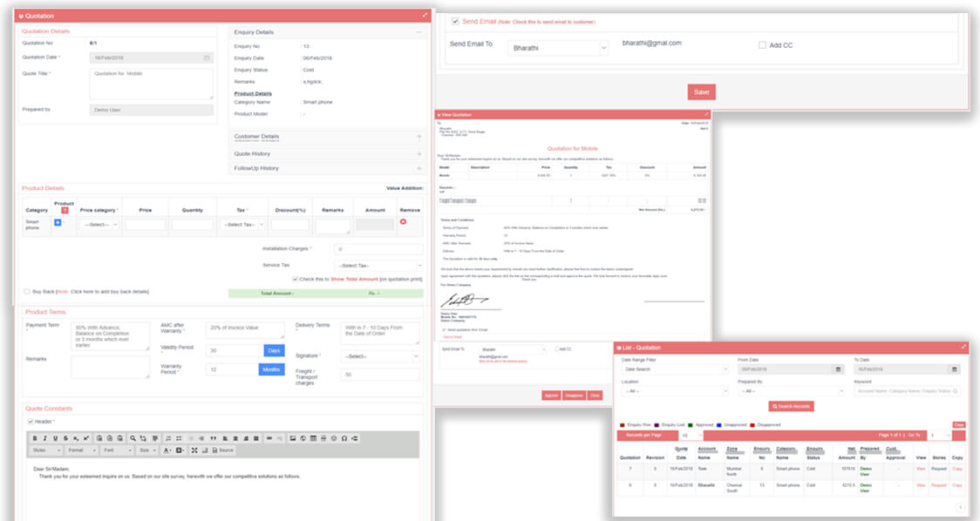Open the From Date calendar picker icon

839,369
